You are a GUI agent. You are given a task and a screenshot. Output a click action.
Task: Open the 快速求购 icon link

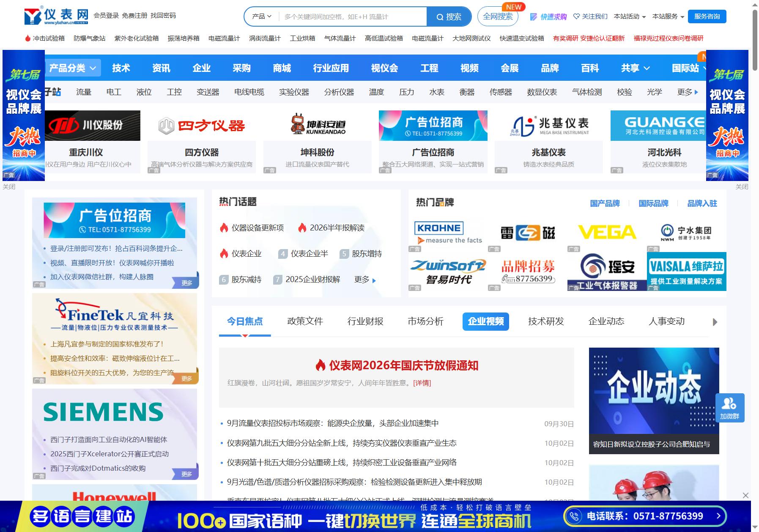[x=548, y=16]
